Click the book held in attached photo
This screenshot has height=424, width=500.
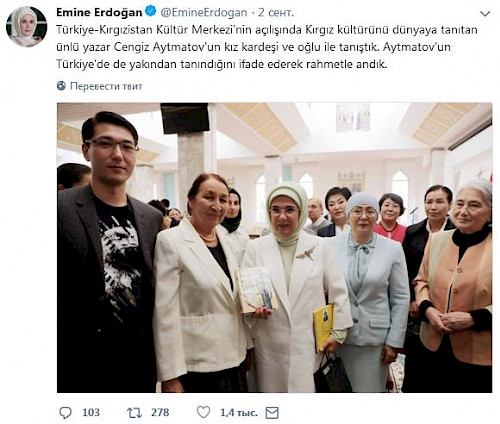point(256,290)
